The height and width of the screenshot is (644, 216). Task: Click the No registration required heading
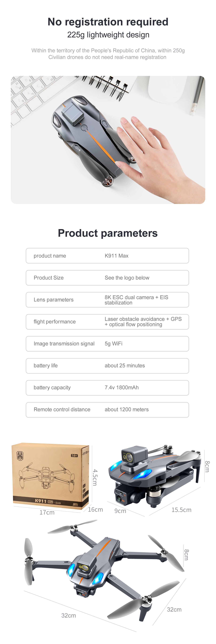tap(108, 22)
